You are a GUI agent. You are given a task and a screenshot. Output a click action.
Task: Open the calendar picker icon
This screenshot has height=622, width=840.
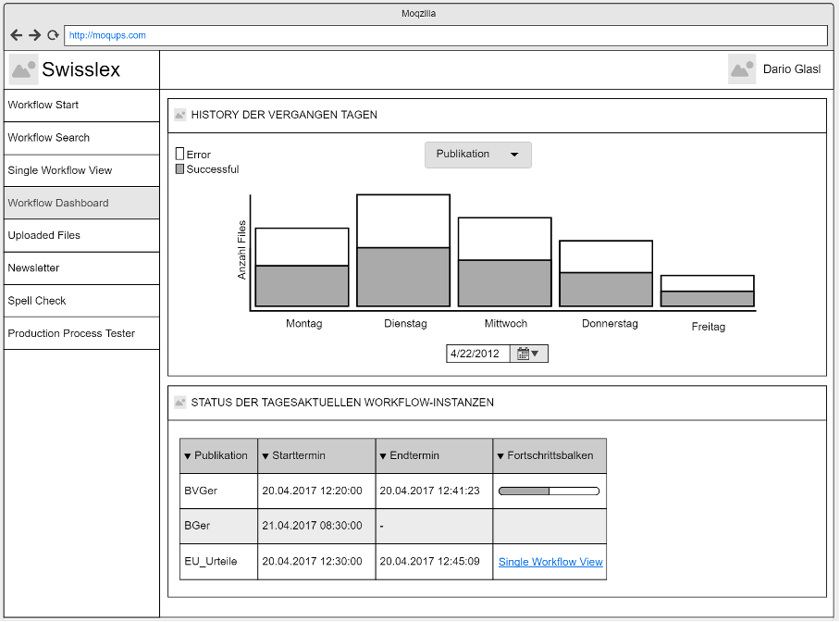[523, 354]
